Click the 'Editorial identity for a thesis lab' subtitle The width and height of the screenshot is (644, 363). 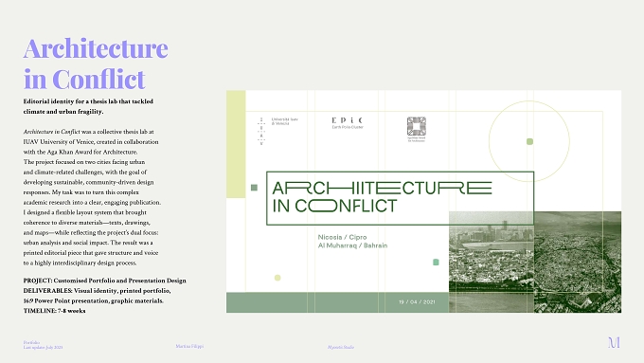(x=88, y=106)
